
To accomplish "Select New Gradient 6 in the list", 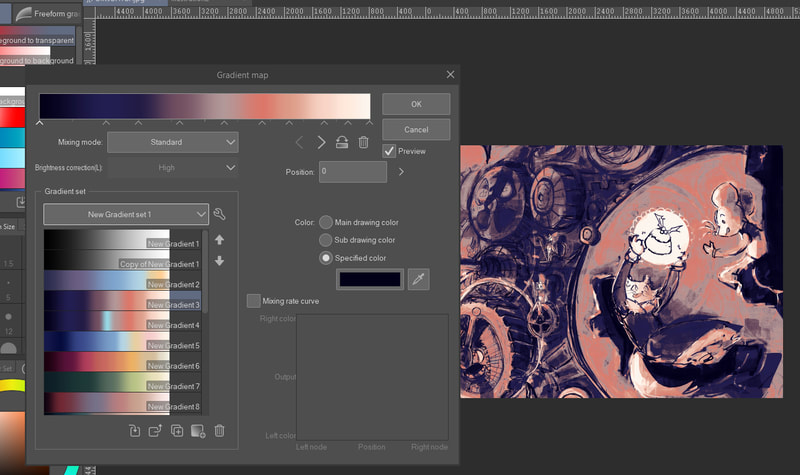I will coord(122,362).
